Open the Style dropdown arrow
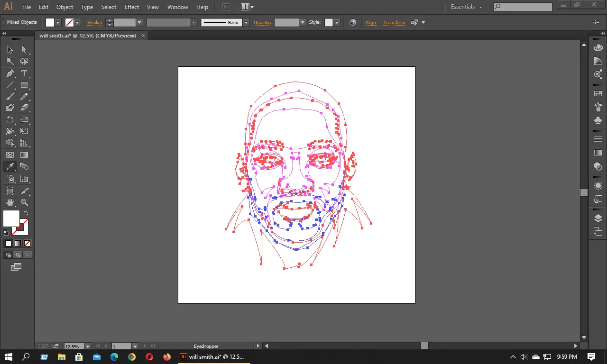This screenshot has height=364, width=607. 337,23
